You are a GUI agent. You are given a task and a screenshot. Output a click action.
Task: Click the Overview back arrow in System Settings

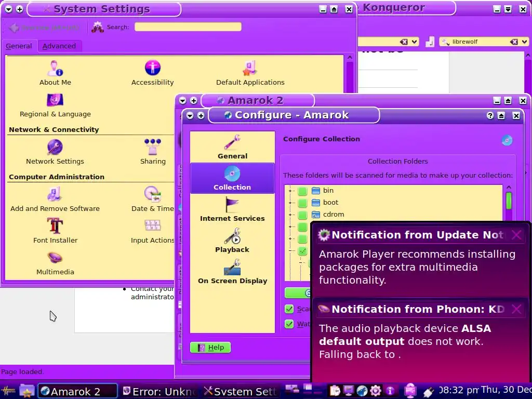14,28
